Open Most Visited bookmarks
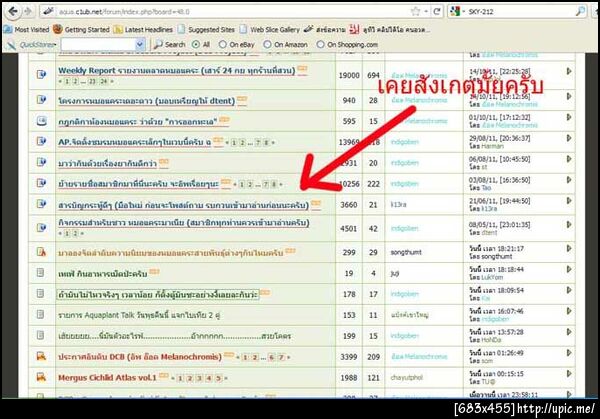The height and width of the screenshot is (419, 600). [27, 29]
